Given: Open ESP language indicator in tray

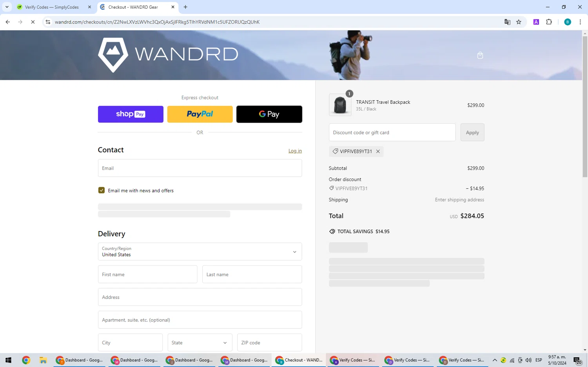Looking at the screenshot, I should tap(539, 360).
